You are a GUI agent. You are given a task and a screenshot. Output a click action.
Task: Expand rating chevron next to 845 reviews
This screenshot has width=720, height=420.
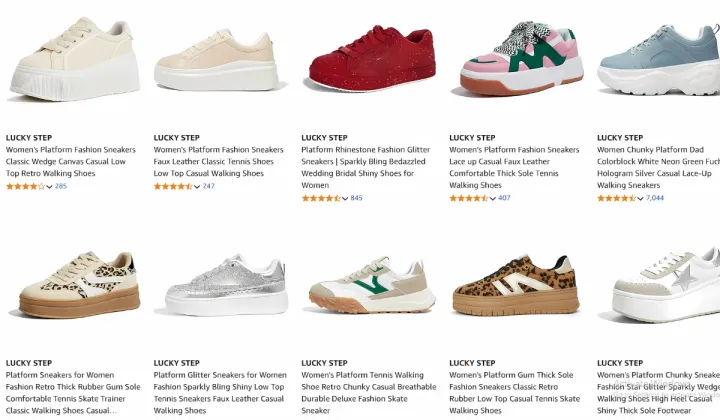[x=345, y=198]
